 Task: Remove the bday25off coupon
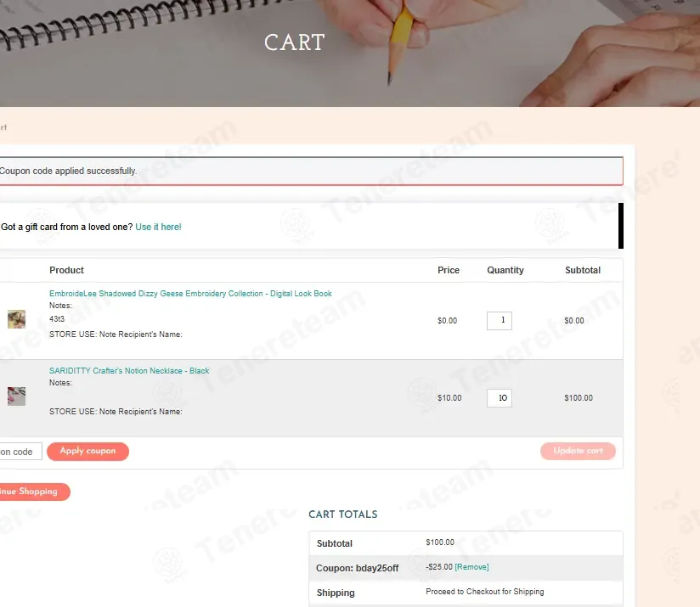tap(471, 567)
